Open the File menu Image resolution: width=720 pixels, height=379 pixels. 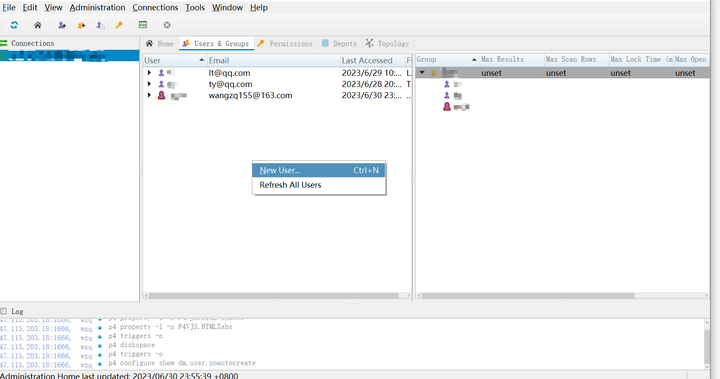pyautogui.click(x=9, y=8)
